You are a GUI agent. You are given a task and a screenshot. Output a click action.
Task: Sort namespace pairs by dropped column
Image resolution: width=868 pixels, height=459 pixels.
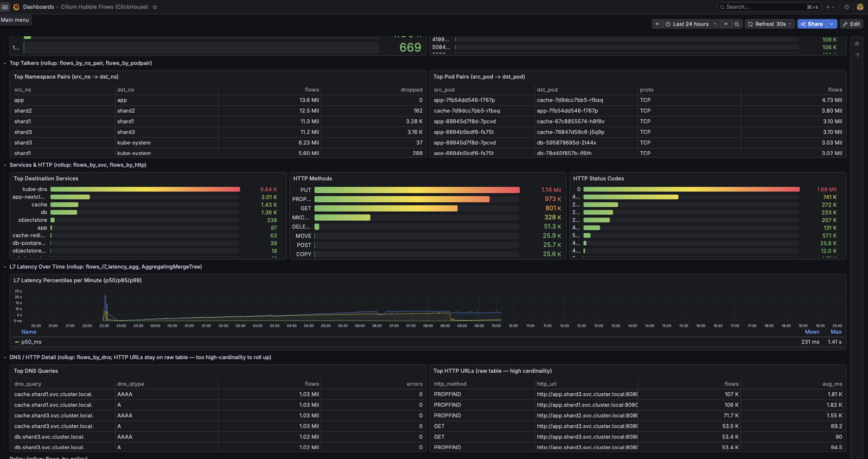(x=412, y=90)
